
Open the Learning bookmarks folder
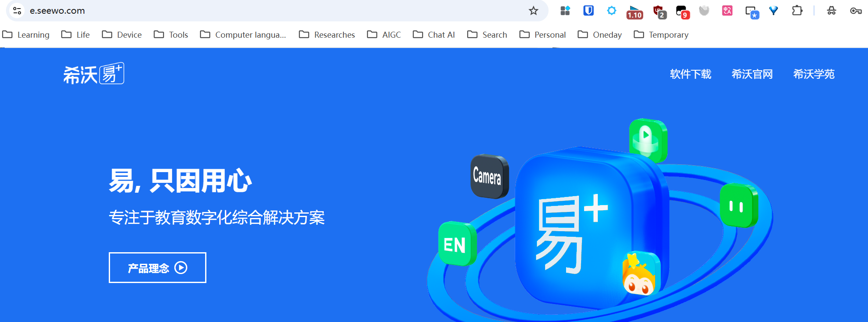coord(26,35)
